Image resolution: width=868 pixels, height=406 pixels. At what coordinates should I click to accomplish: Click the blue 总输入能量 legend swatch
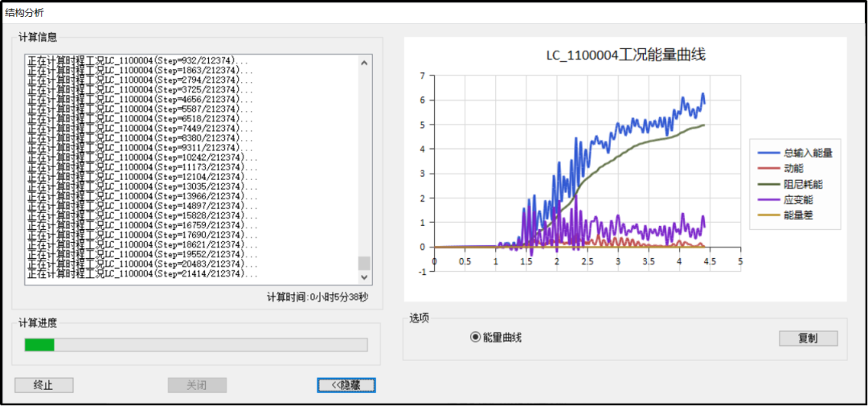(768, 154)
